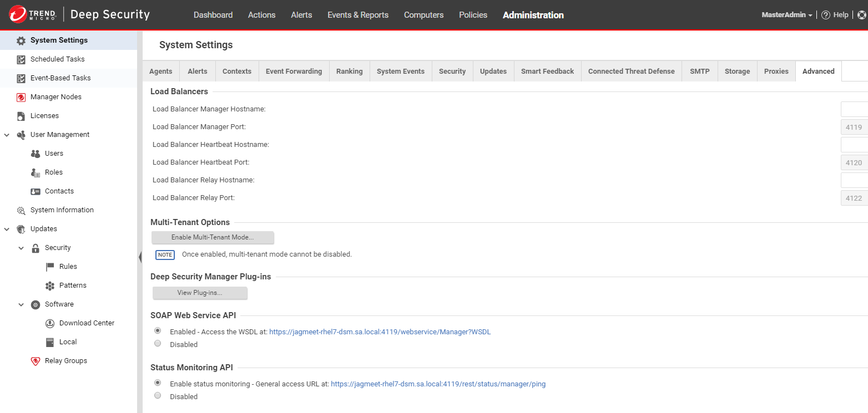Screen dimensions: 868x413
Task: Click the Manager Nodes icon in sidebar
Action: pyautogui.click(x=21, y=97)
